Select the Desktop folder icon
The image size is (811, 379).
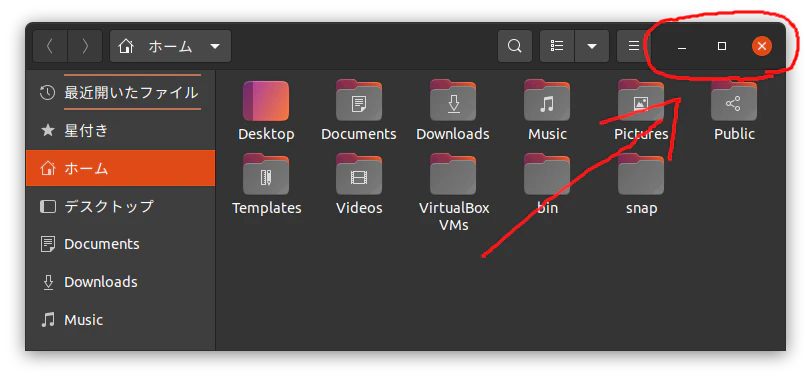266,101
